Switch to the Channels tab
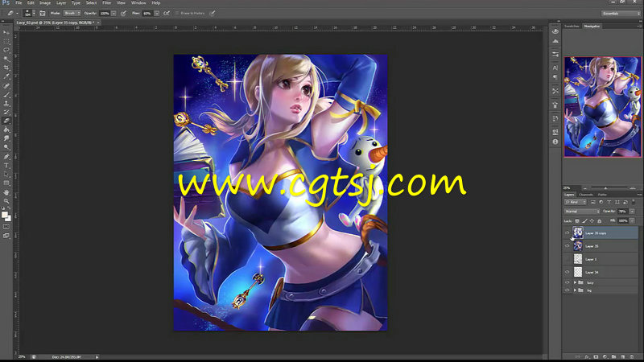The image size is (644, 362). [x=586, y=195]
